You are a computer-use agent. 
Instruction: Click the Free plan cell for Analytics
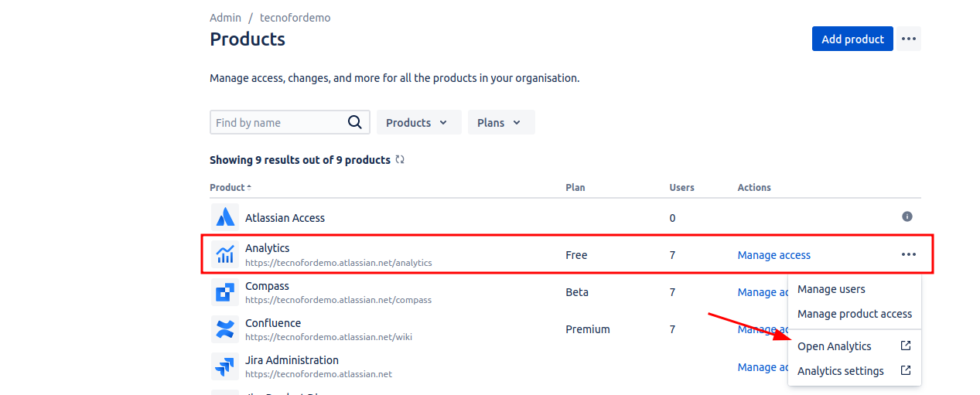pyautogui.click(x=576, y=255)
